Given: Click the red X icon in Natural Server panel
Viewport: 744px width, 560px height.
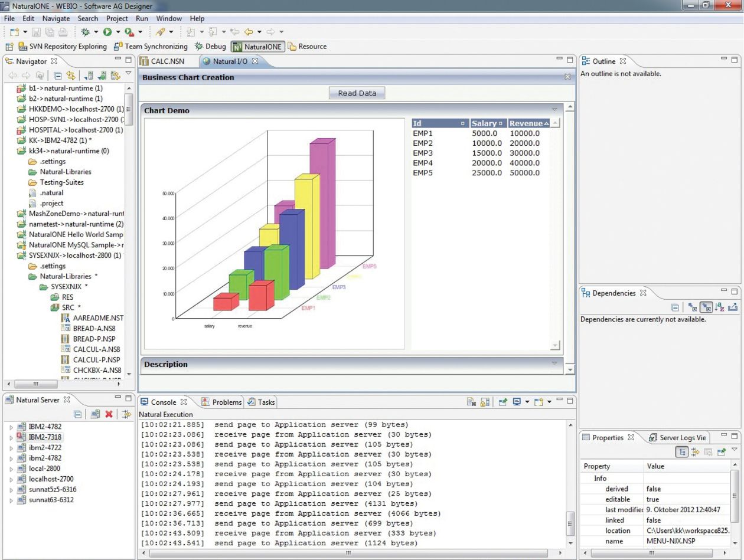Looking at the screenshot, I should (x=109, y=414).
